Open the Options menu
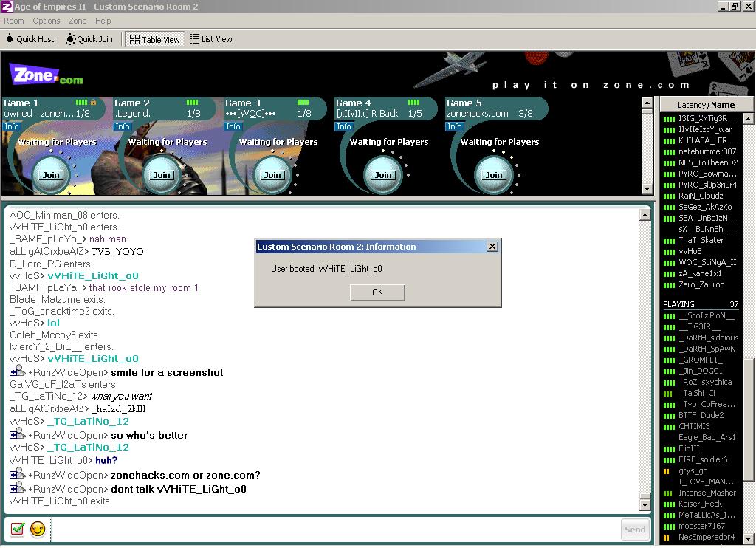 (x=47, y=21)
